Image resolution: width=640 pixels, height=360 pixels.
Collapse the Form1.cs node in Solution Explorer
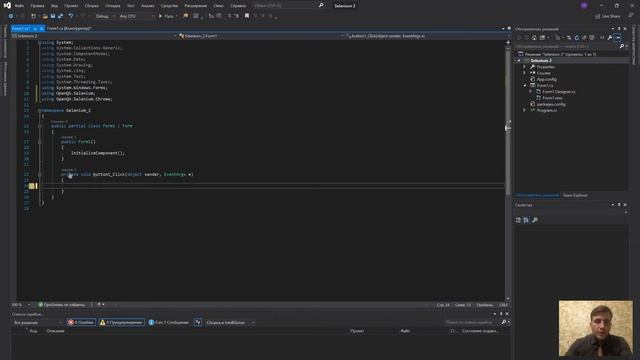point(524,85)
